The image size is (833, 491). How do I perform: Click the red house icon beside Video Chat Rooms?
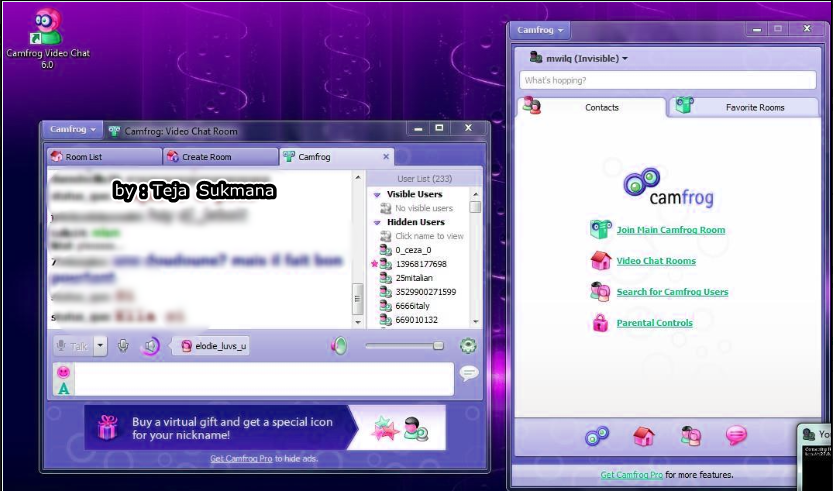click(x=601, y=260)
